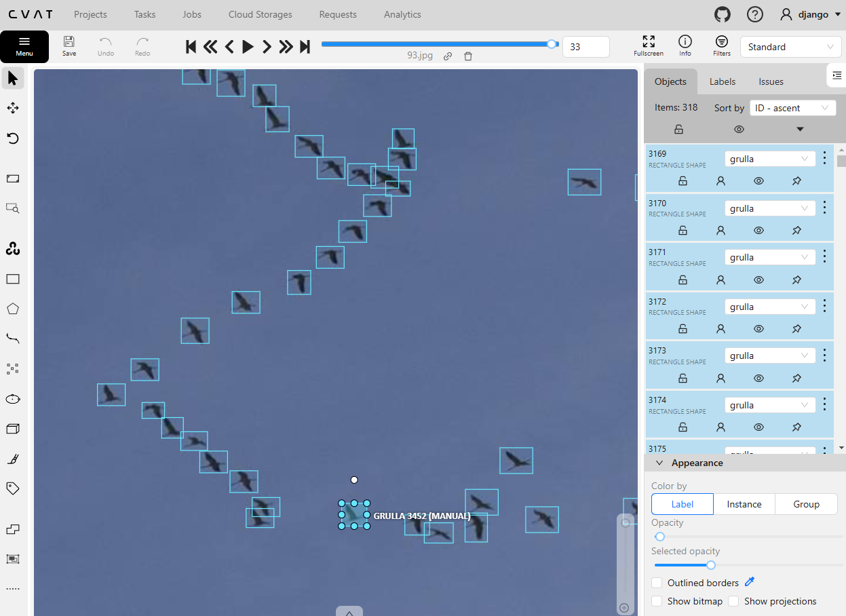Select the draw cuboid tool
The width and height of the screenshot is (846, 616).
(x=12, y=429)
